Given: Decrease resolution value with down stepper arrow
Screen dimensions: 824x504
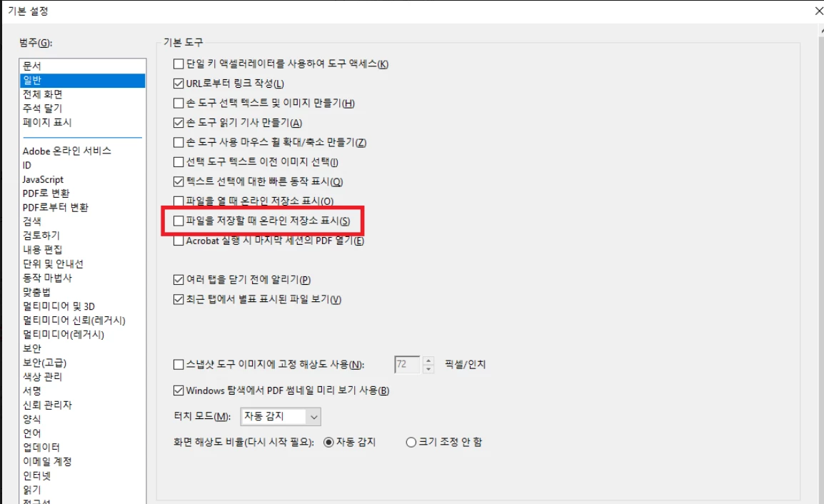Looking at the screenshot, I should (x=429, y=368).
